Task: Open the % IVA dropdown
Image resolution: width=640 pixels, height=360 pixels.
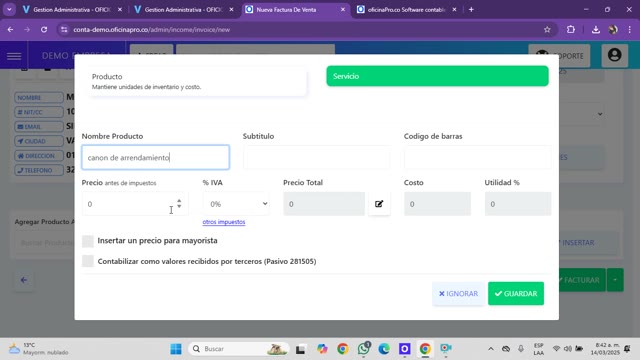Action: click(x=236, y=204)
